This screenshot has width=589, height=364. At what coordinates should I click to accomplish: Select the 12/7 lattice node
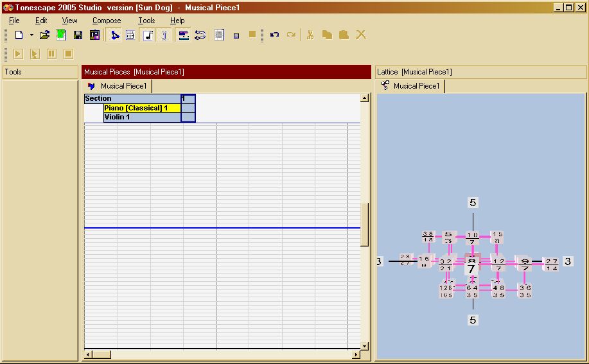pos(498,265)
